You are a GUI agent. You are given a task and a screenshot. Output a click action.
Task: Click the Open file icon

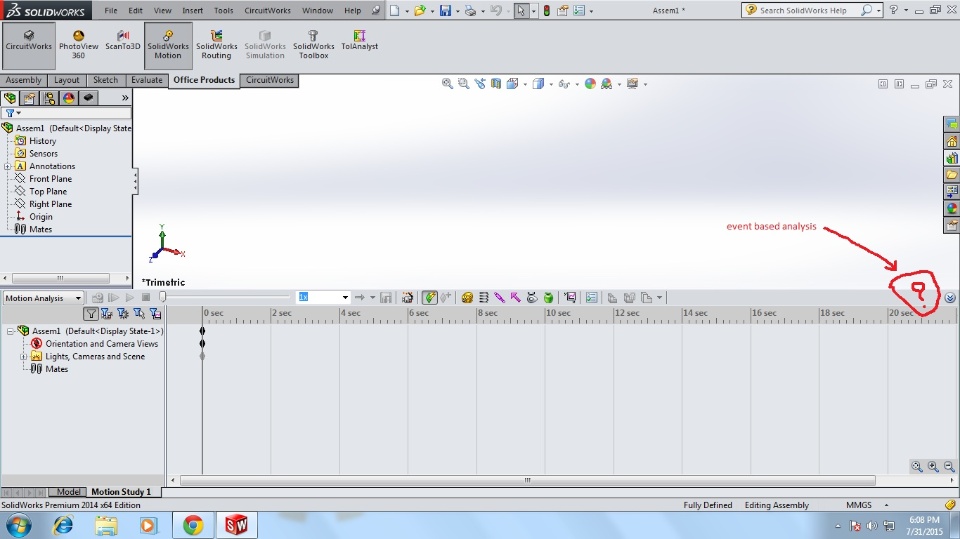[419, 10]
